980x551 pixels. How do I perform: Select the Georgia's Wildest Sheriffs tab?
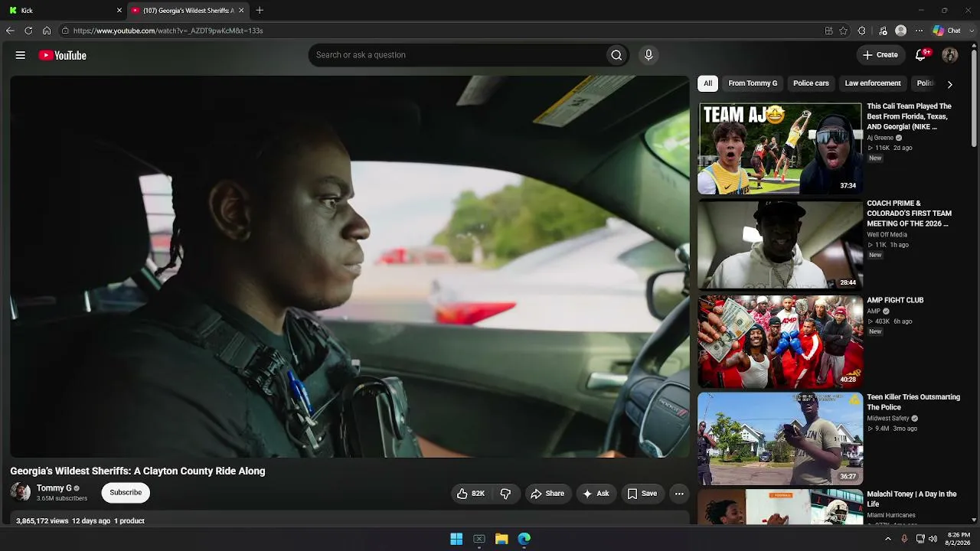tap(188, 11)
